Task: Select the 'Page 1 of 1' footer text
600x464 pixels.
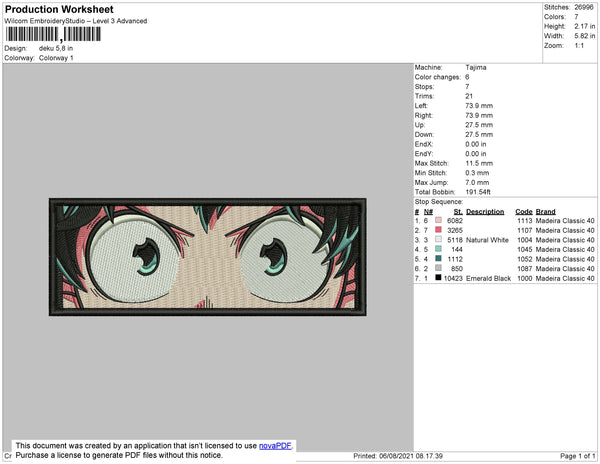Action: click(x=578, y=456)
